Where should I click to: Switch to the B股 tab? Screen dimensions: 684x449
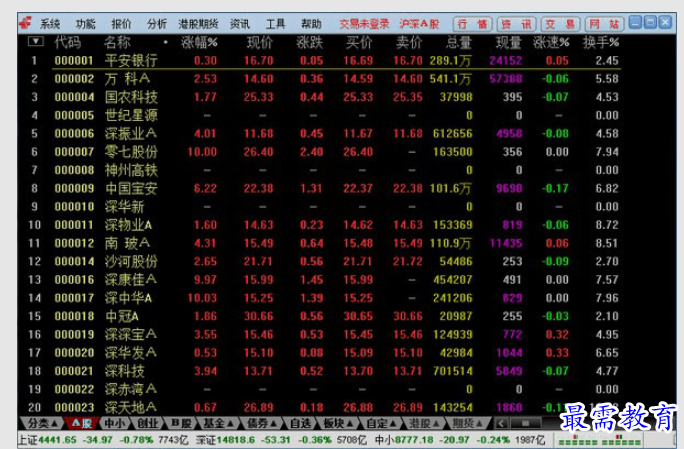tap(181, 423)
